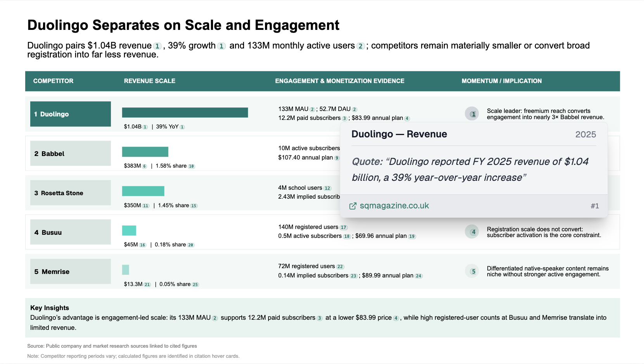Open citation 24 after "$89.99 annual plan"
Screen dimensions: 644x364
(x=419, y=276)
